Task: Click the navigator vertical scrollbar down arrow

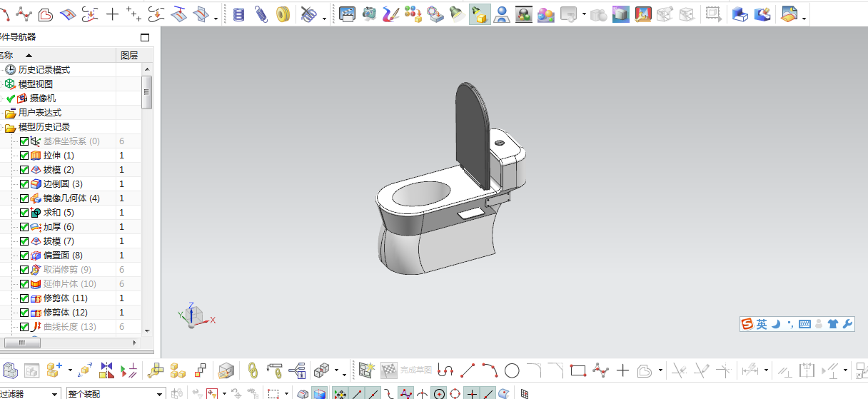Action: coord(147,330)
